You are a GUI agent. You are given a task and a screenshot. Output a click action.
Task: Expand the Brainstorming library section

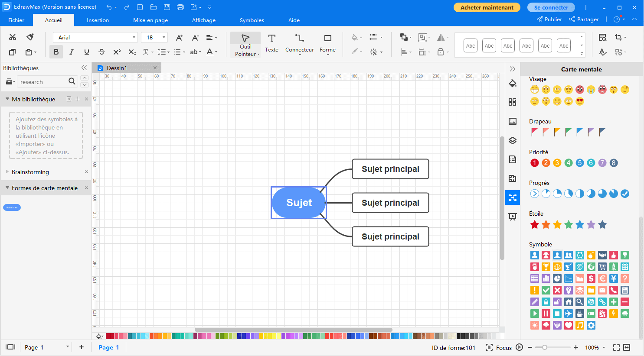coord(30,172)
